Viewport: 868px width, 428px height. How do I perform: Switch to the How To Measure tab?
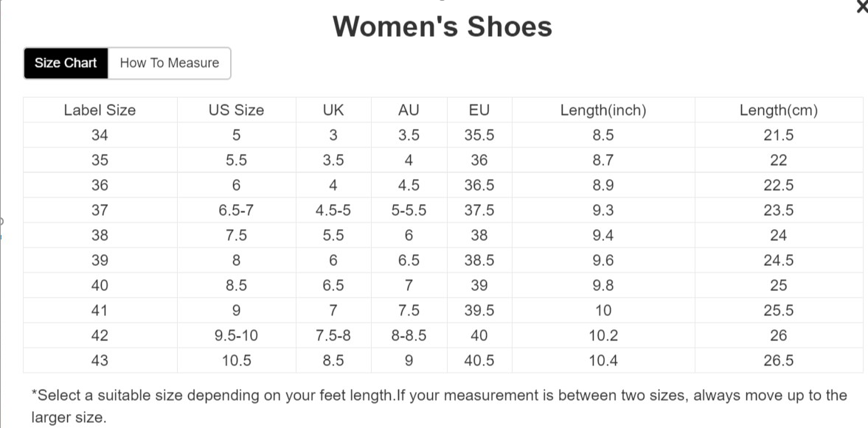pyautogui.click(x=170, y=63)
